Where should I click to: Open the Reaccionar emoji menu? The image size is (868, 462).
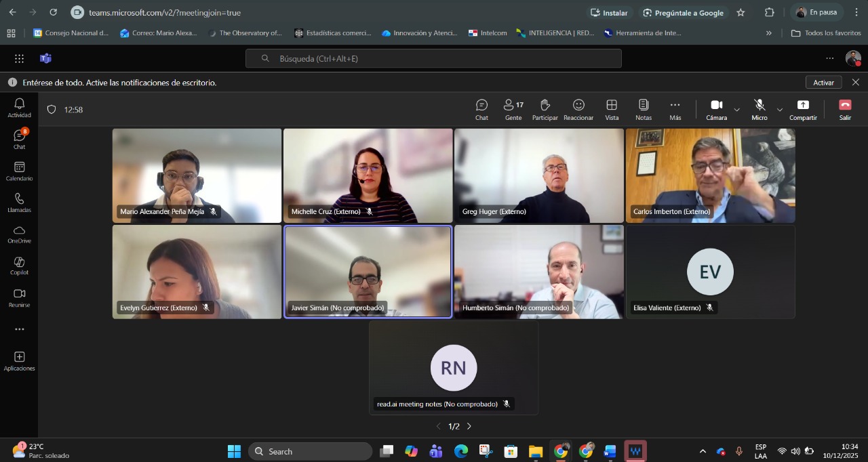pos(578,109)
